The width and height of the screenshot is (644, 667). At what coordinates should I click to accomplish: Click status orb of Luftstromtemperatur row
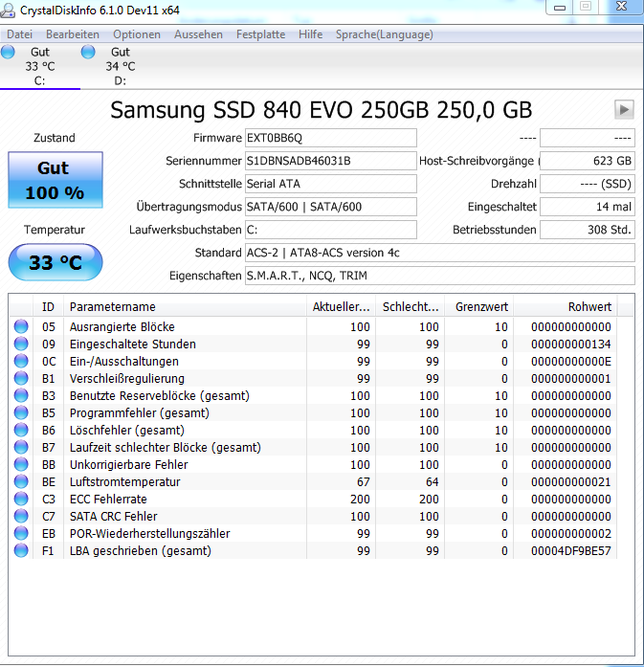tap(21, 481)
